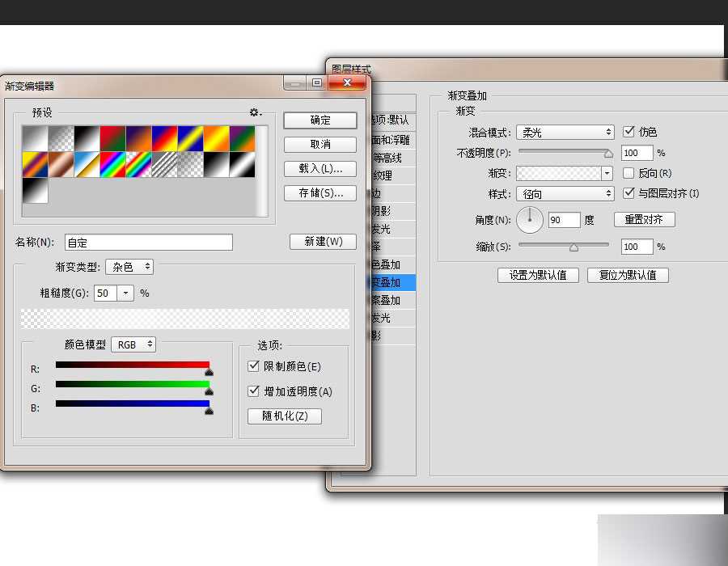Screen dimensions: 728x566
Task: Click the 取消 button
Action: pos(320,144)
